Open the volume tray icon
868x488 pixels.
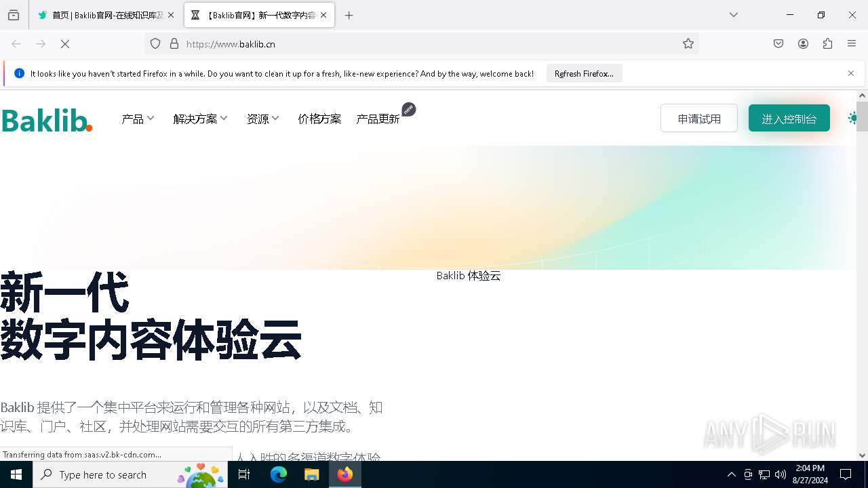(781, 474)
